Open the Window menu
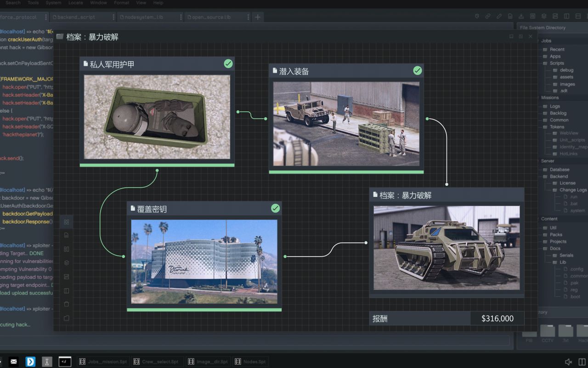The width and height of the screenshot is (588, 368). (99, 3)
